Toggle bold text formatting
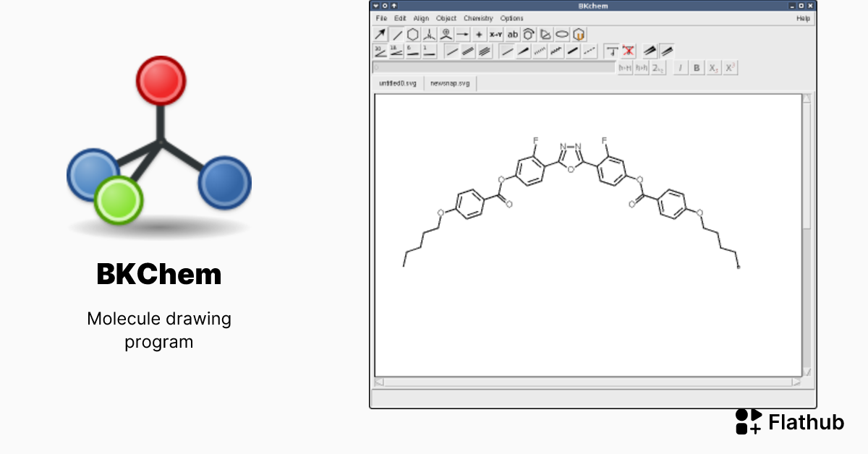 tap(696, 67)
